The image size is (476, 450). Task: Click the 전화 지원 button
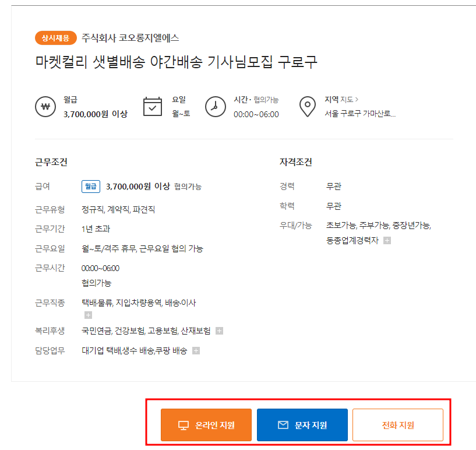[x=397, y=424]
